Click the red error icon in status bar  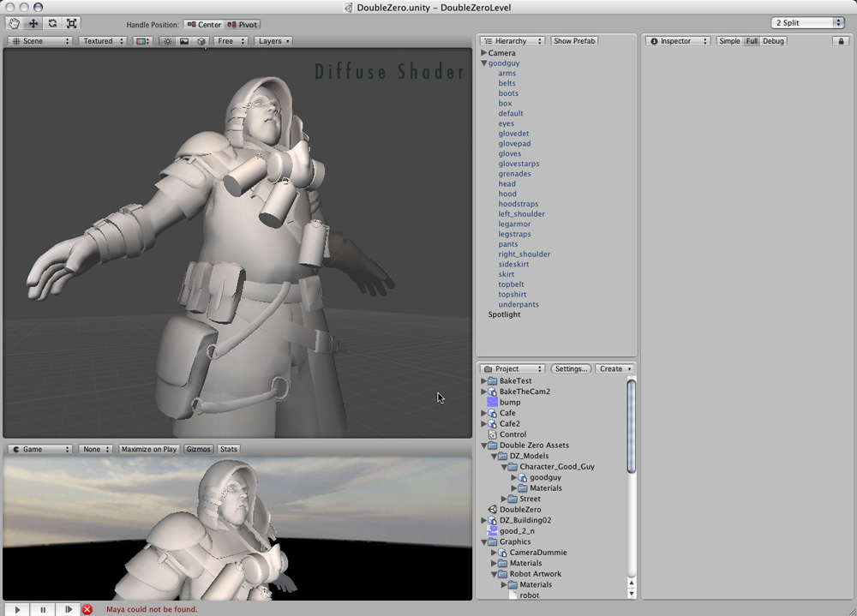(x=87, y=609)
